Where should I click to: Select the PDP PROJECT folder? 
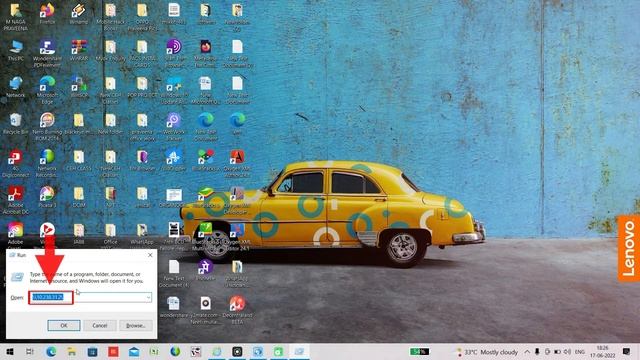click(142, 87)
